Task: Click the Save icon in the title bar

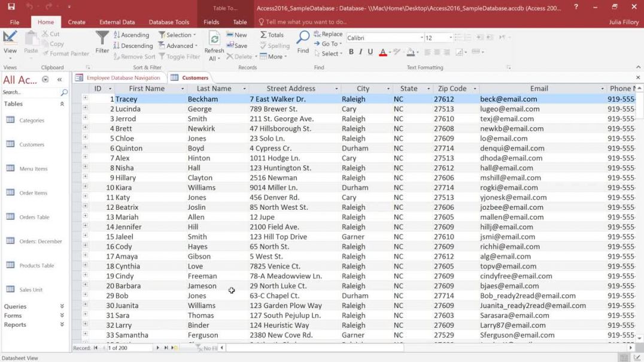Action: click(11, 7)
